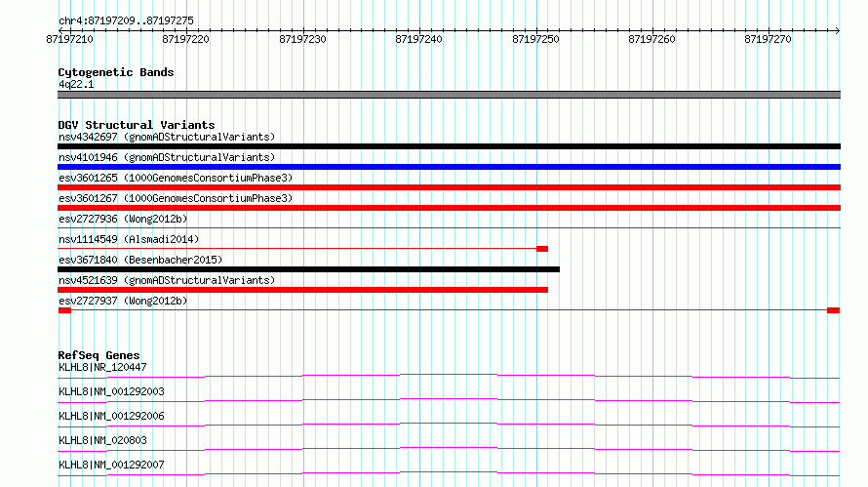The image size is (868, 487).
Task: Open variant esv3601267 1000Genomes label
Action: coord(176,198)
